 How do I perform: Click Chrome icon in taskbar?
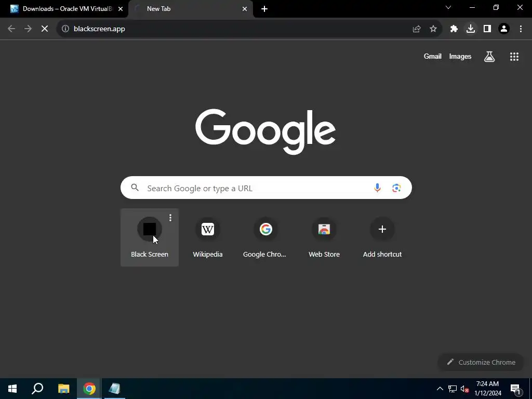coord(89,389)
